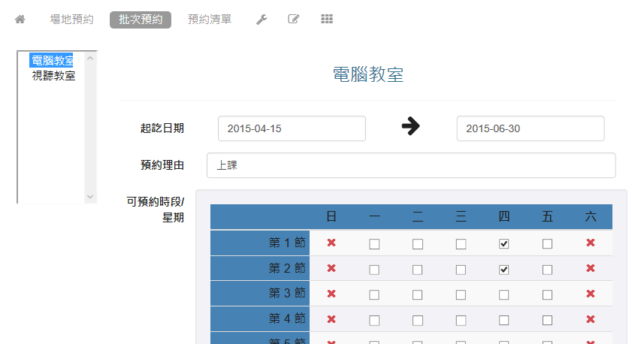The width and height of the screenshot is (644, 344).
Task: Click the edit pencil icon in navbar
Action: [294, 20]
